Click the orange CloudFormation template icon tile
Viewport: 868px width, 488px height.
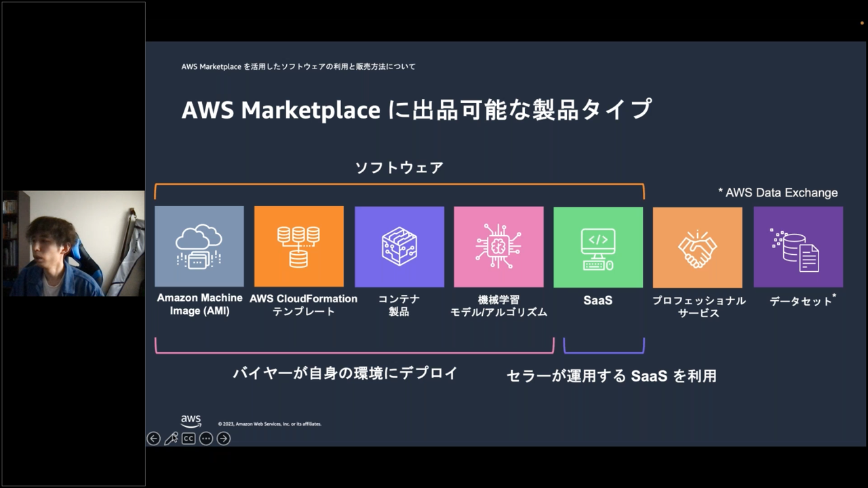[299, 247]
